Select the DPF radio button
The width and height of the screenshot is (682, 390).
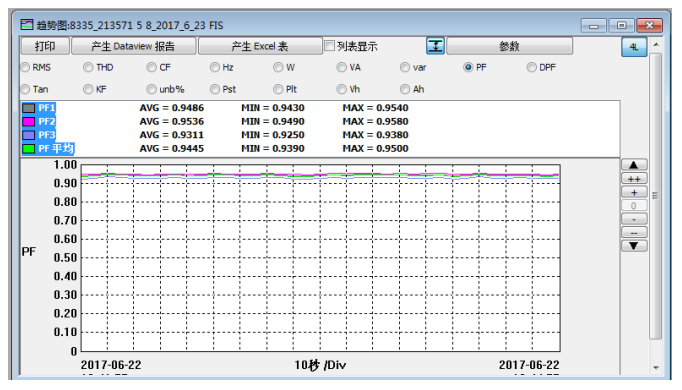532,67
